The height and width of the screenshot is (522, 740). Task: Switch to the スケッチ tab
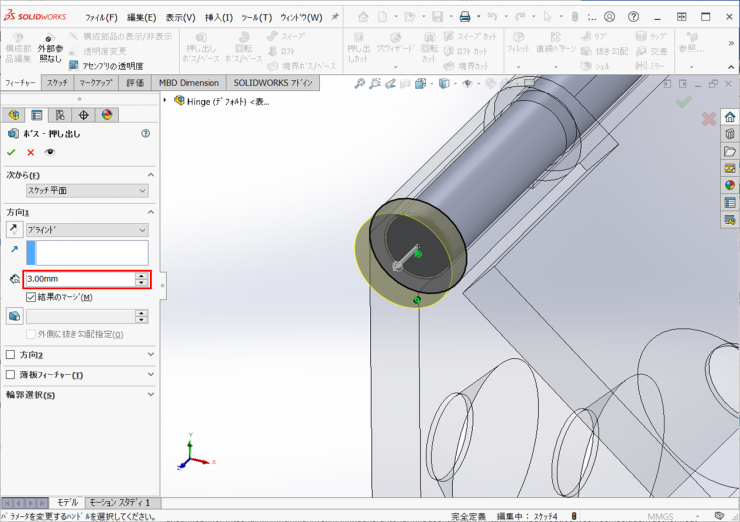pos(57,83)
